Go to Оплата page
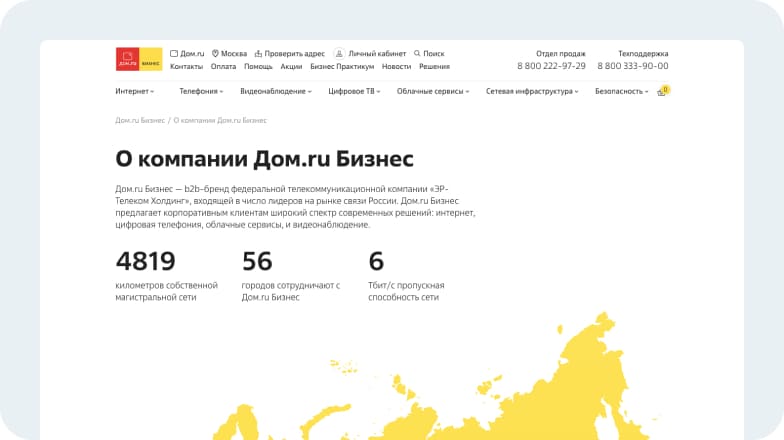The height and width of the screenshot is (440, 784). pyautogui.click(x=224, y=66)
